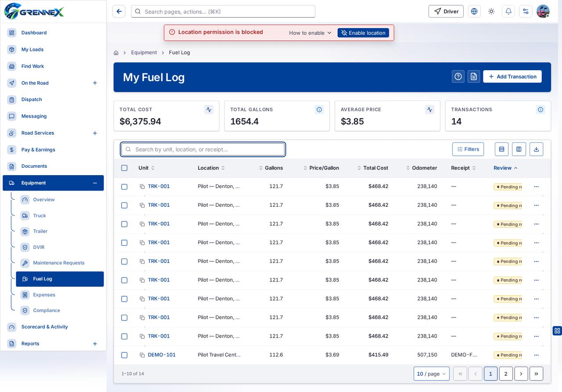562x392 pixels.
Task: Click the document icon in My Fuel Log banner
Action: click(x=474, y=76)
